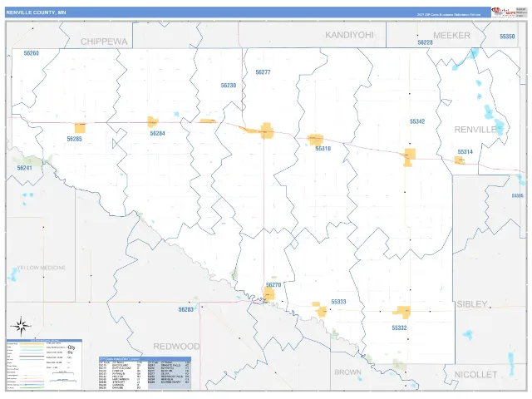
Task: Click the REDWOOD county label
Action: 176,347
